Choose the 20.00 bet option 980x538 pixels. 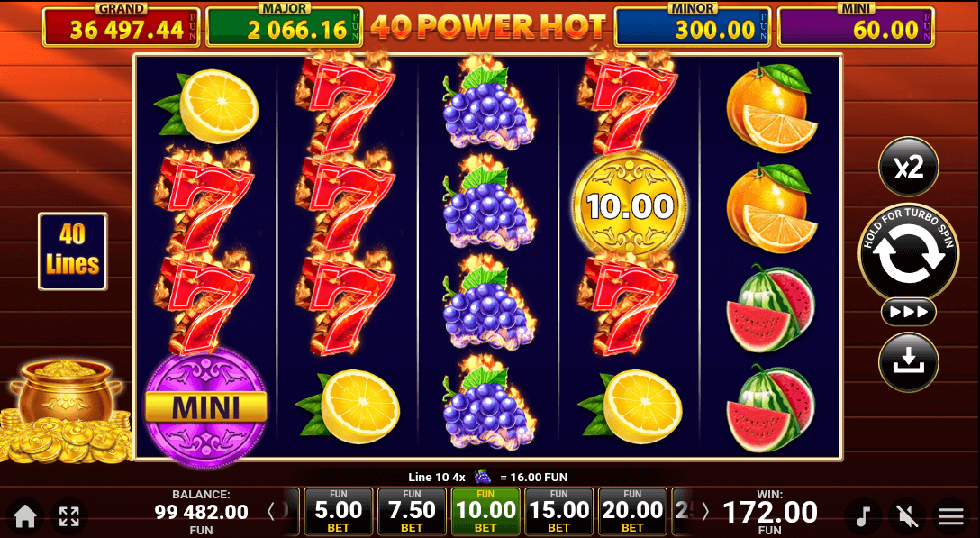click(632, 512)
